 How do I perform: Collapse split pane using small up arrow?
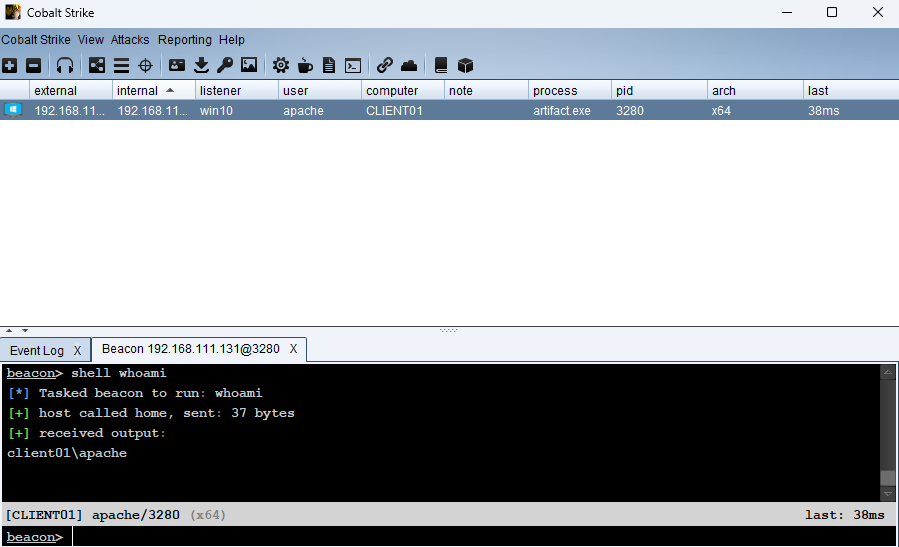coord(10,330)
